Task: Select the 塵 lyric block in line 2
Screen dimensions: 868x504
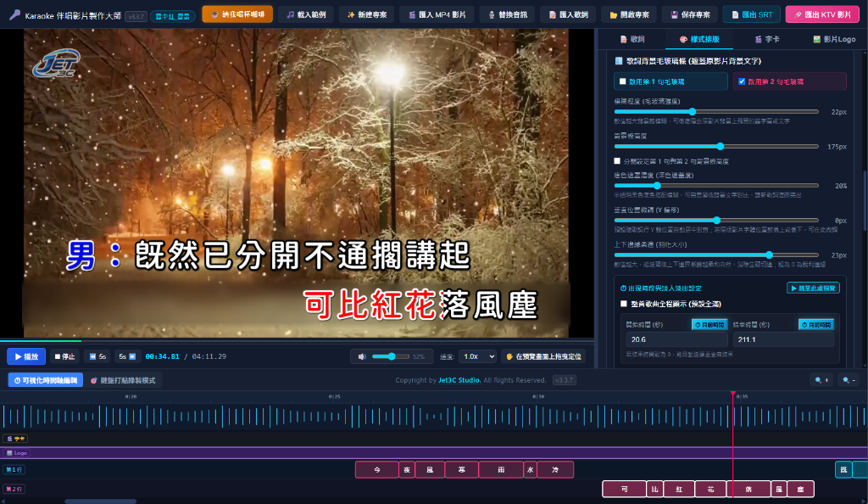Action: pyautogui.click(x=800, y=489)
